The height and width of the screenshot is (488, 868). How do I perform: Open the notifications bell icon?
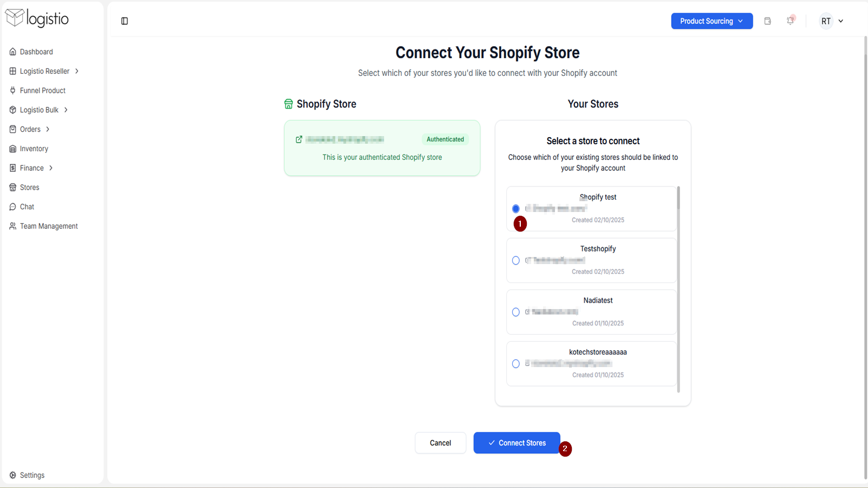790,21
